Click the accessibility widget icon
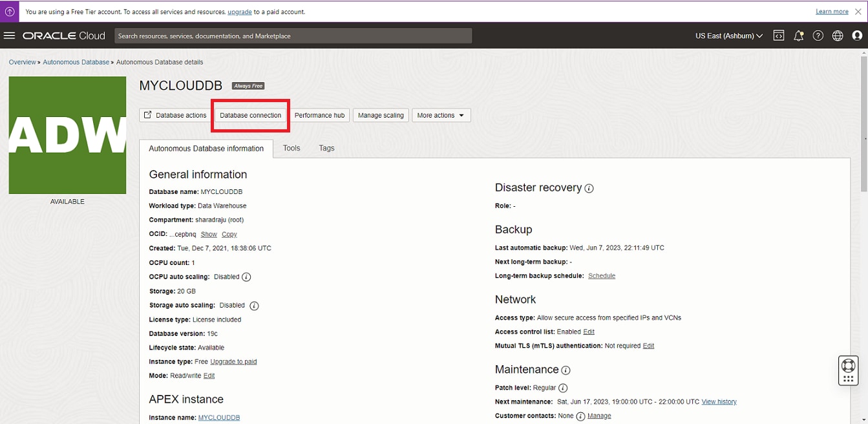The width and height of the screenshot is (868, 424). pos(848,370)
